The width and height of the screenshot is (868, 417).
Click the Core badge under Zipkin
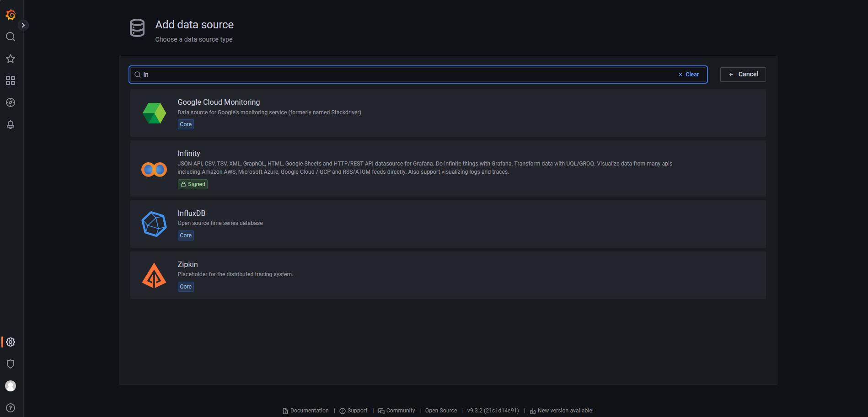click(186, 287)
